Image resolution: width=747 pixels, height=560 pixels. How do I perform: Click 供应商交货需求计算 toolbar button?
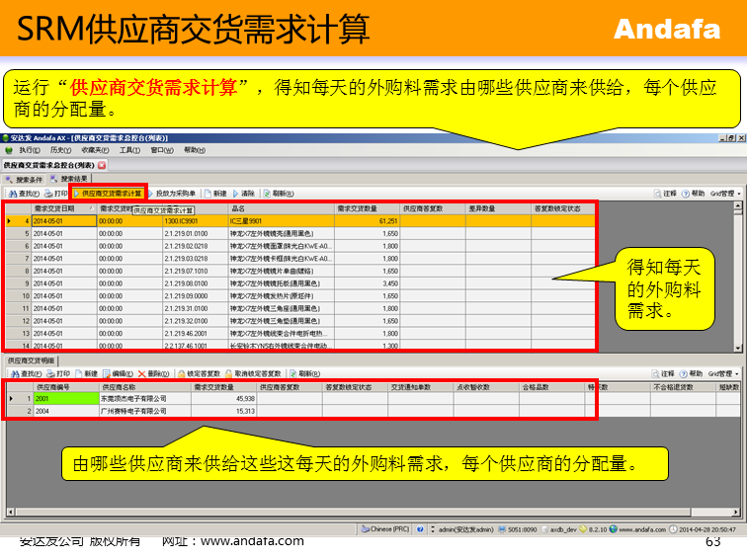coord(110,194)
